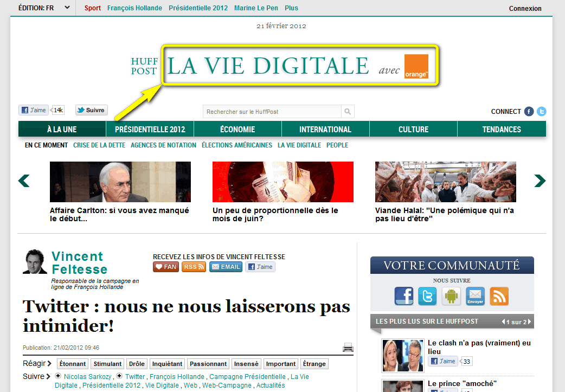Click community Android app icon
This screenshot has width=565, height=392.
(451, 296)
